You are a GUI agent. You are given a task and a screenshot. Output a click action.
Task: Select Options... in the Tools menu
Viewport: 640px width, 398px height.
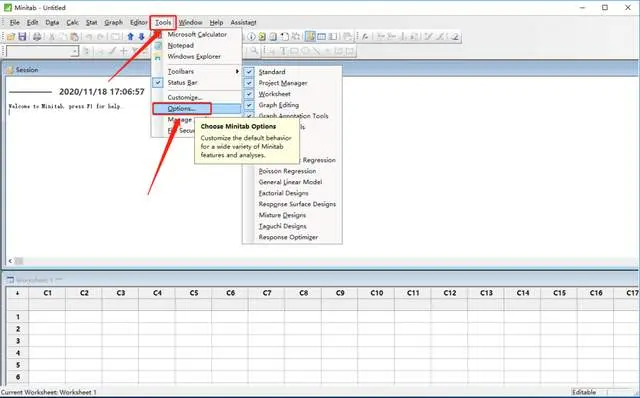(x=182, y=109)
